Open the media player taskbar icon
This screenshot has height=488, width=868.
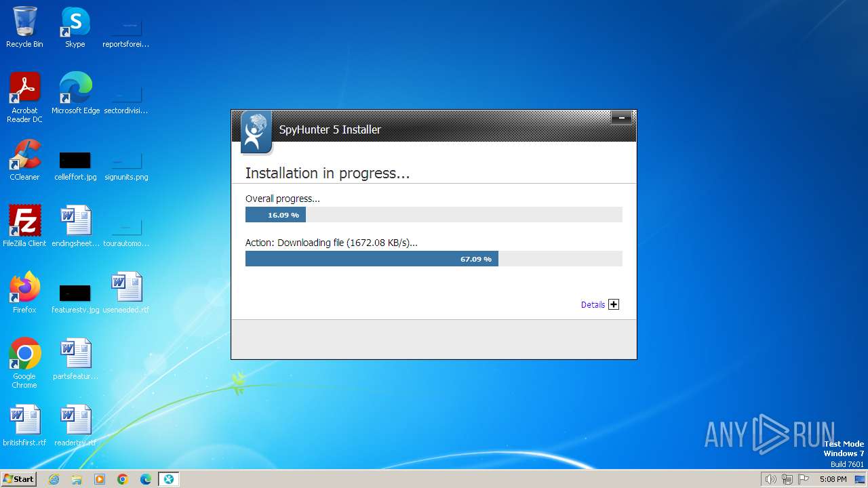pos(100,479)
